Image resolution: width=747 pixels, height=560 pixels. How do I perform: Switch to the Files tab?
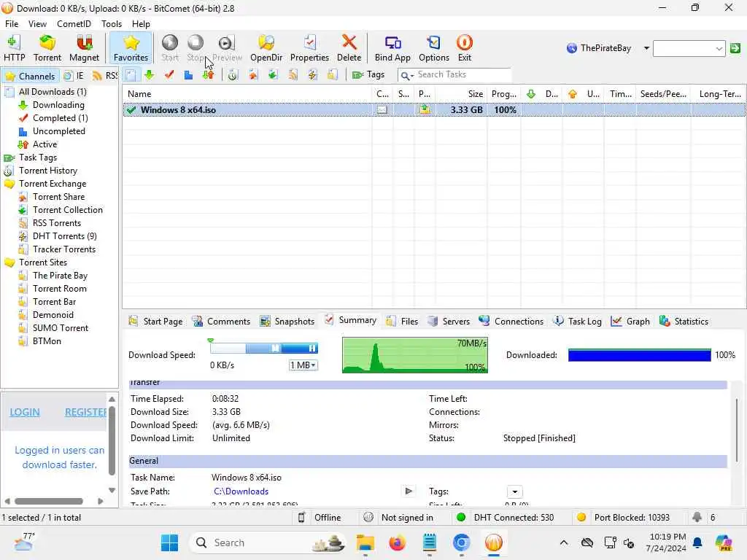pyautogui.click(x=402, y=322)
